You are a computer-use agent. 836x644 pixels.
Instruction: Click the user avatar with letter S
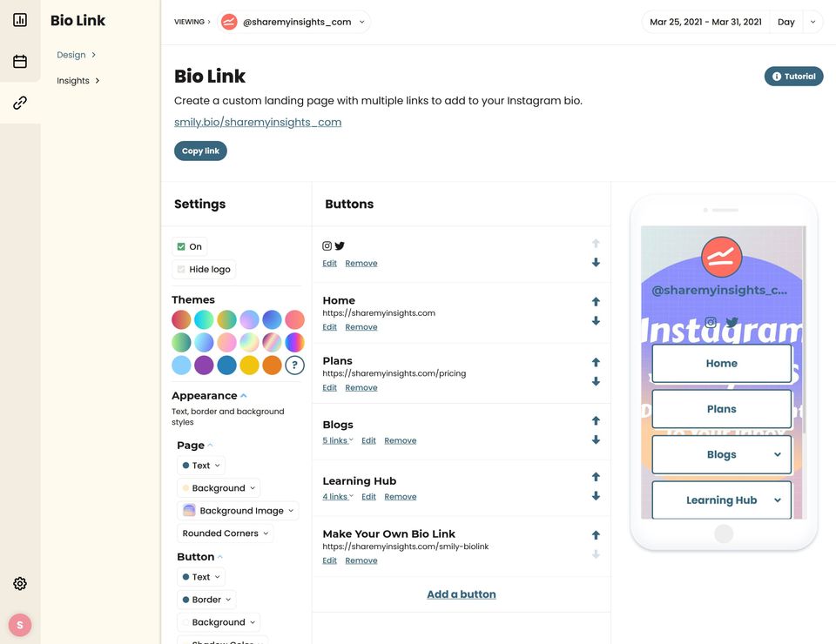20,625
